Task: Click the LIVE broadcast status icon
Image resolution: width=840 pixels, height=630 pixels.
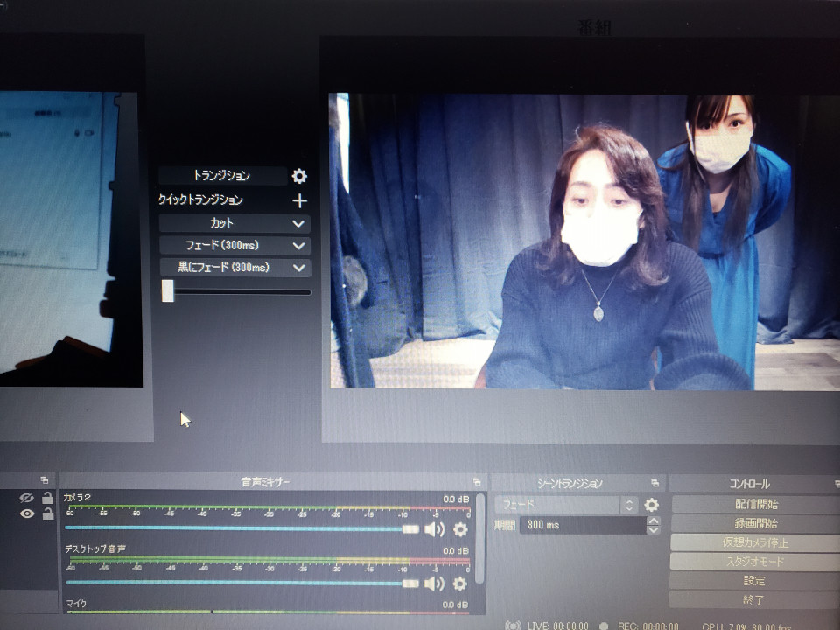Action: [x=514, y=625]
